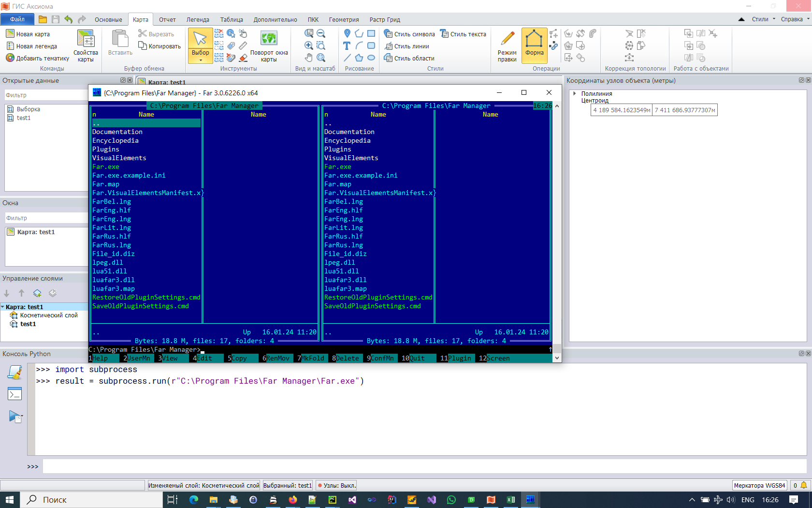Viewport: 812px width, 508px height.
Task: Click the open folder icon in title toolbar
Action: 43,19
